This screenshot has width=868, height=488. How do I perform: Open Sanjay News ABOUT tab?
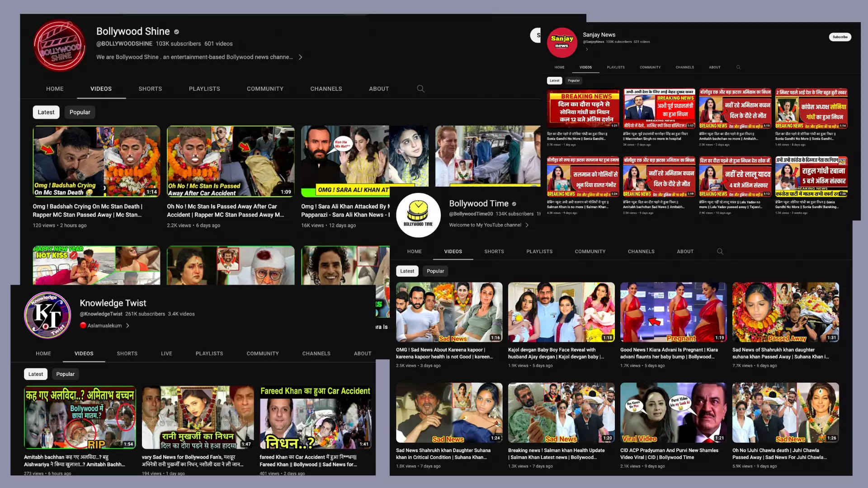pyautogui.click(x=715, y=67)
